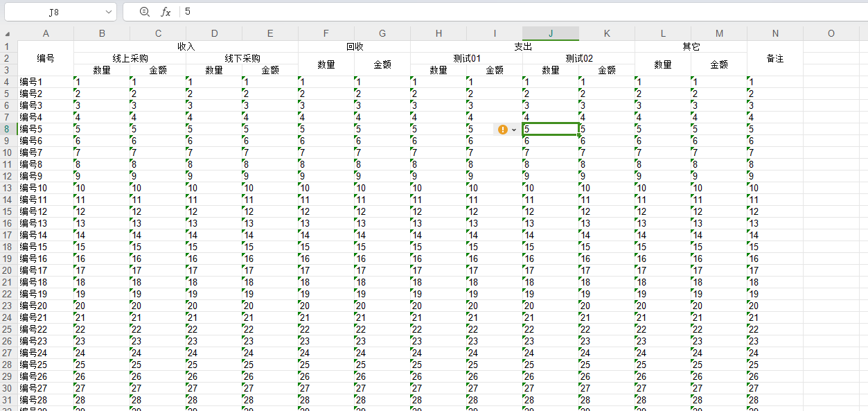Click the 支出 merged header cell
The width and height of the screenshot is (868, 411).
click(x=523, y=46)
